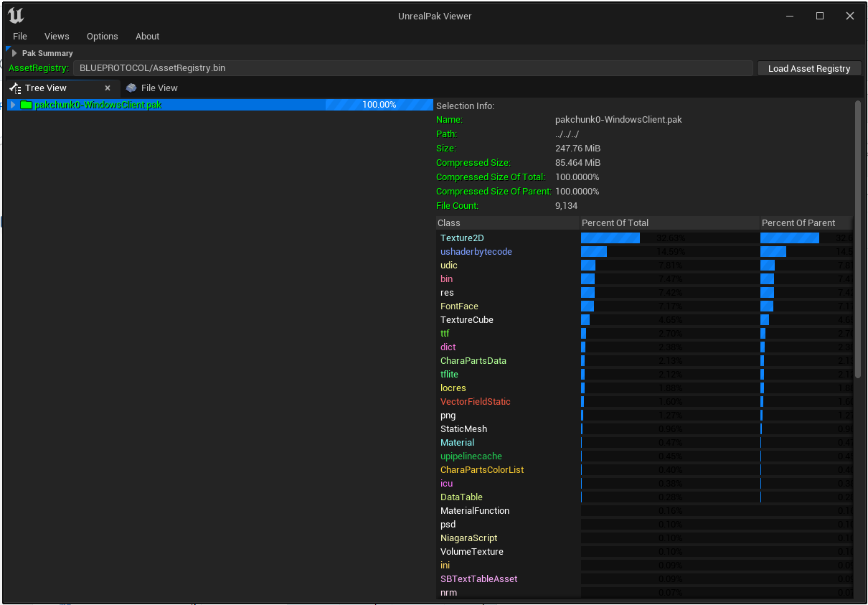This screenshot has height=605, width=868.
Task: Switch to the File View tab
Action: coord(152,88)
